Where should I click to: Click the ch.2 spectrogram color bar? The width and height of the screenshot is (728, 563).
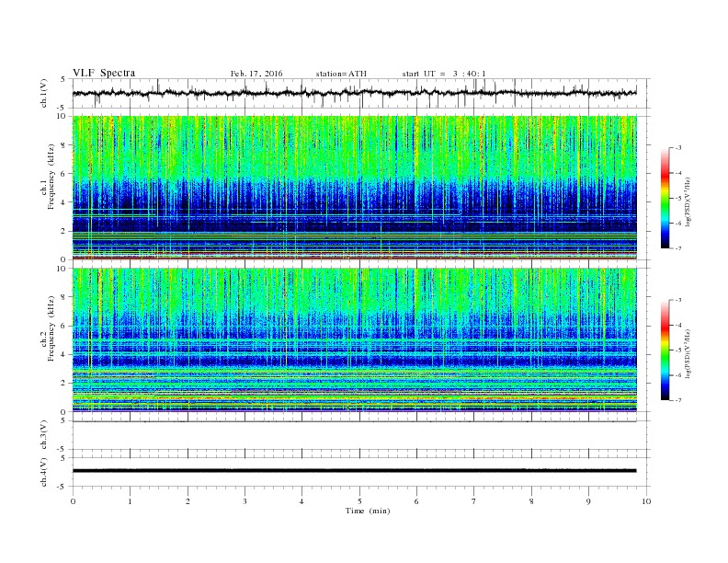pos(665,350)
